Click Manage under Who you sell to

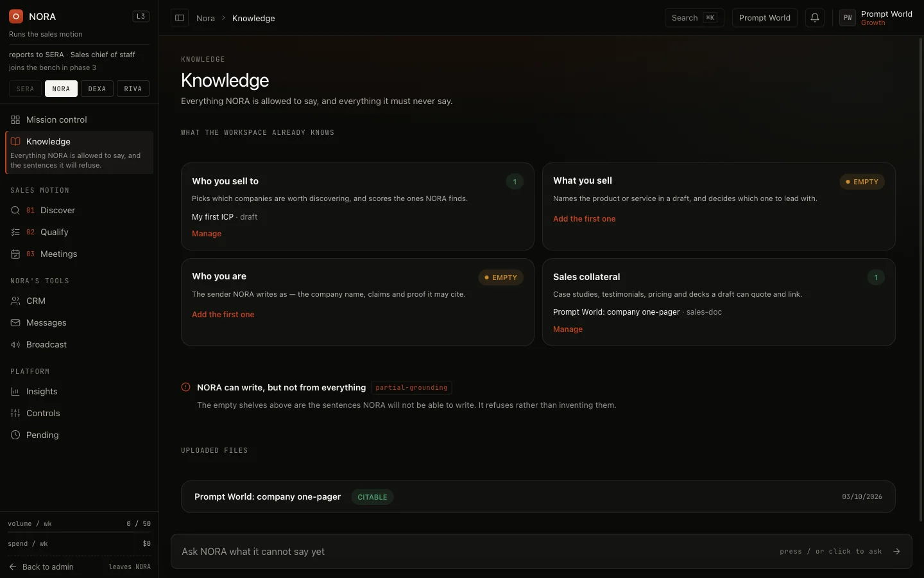(x=207, y=234)
